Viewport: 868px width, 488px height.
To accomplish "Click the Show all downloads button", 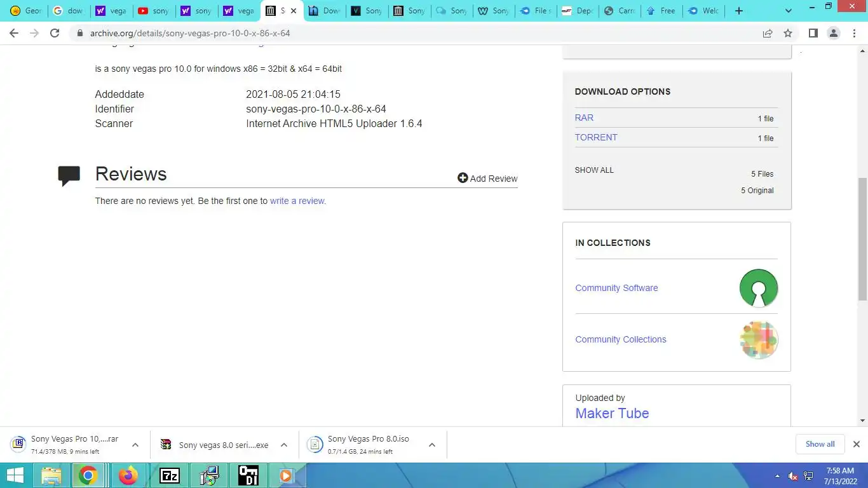I will [820, 444].
